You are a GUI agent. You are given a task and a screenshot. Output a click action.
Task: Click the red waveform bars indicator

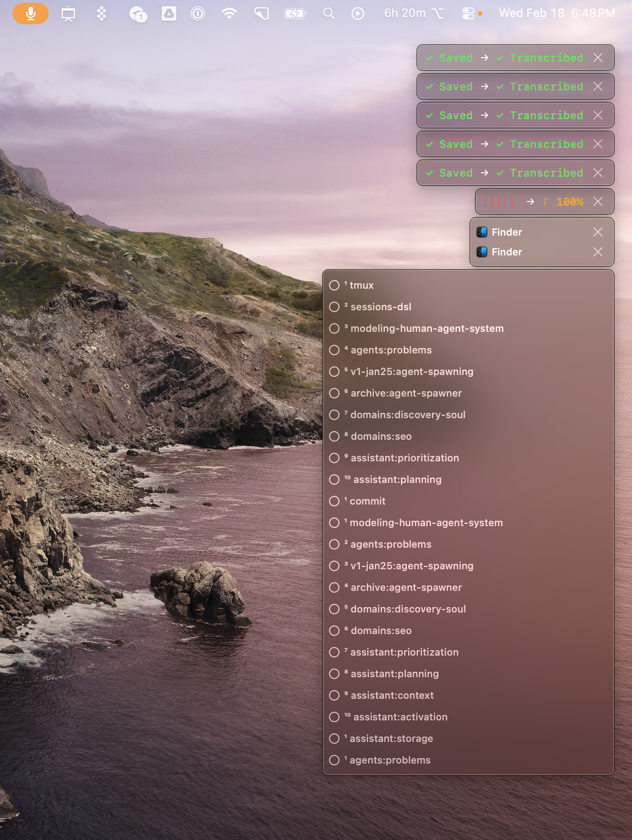point(499,202)
